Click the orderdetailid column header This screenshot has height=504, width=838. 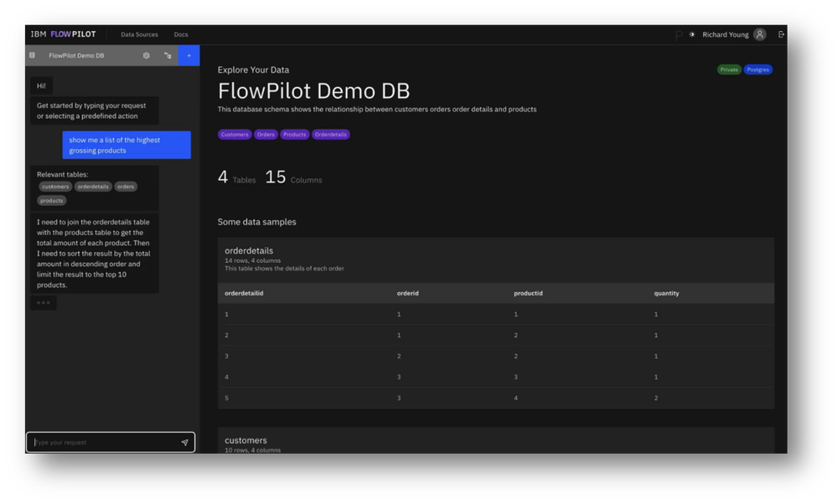coord(244,293)
